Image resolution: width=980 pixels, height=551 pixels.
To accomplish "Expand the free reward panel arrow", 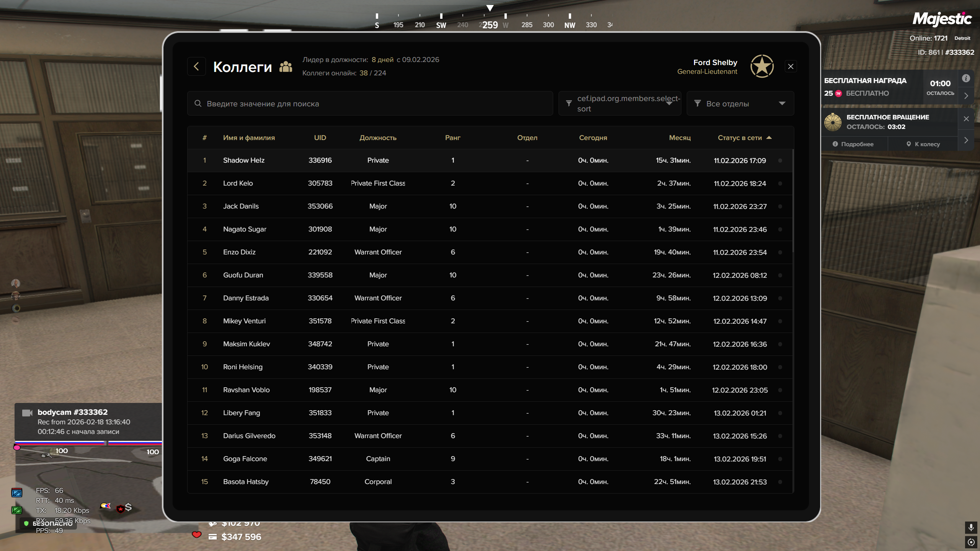I will 966,96.
